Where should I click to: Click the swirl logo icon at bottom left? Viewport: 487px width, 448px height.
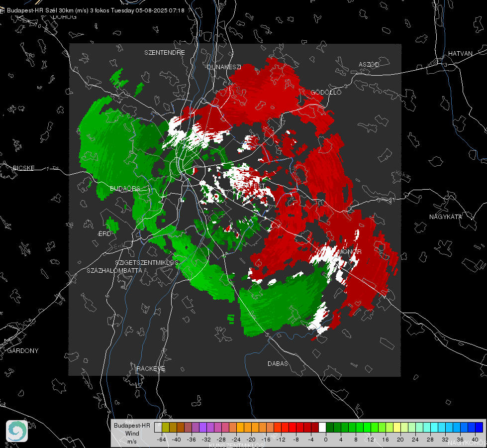click(17, 431)
